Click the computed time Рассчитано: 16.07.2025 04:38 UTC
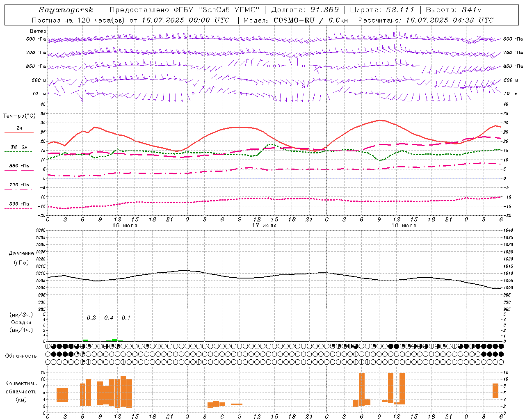Screen dimensions: 525x420 click(x=426, y=20)
